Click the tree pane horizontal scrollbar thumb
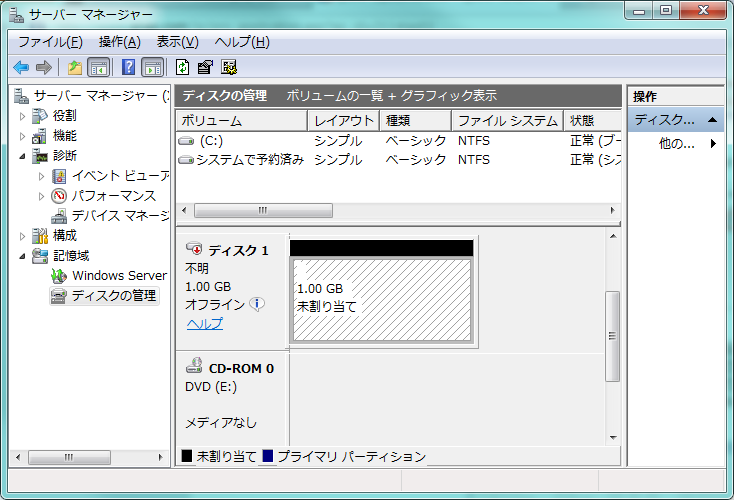 point(69,457)
